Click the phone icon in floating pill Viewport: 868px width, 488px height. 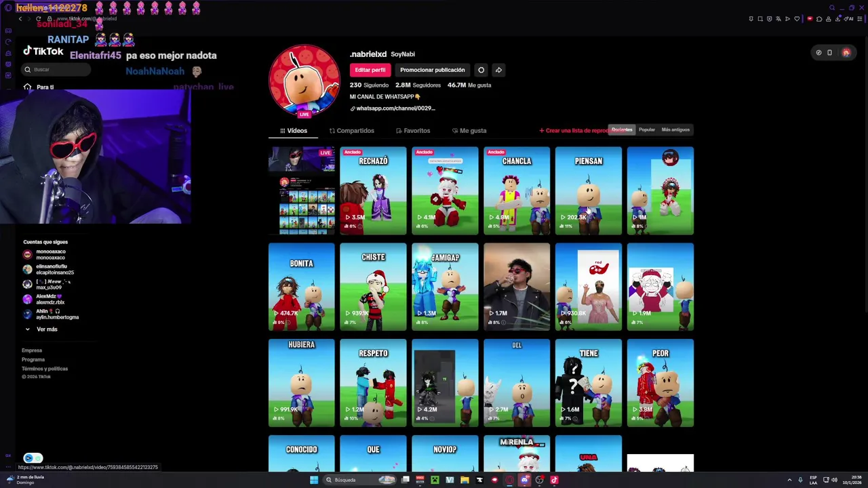[829, 52]
